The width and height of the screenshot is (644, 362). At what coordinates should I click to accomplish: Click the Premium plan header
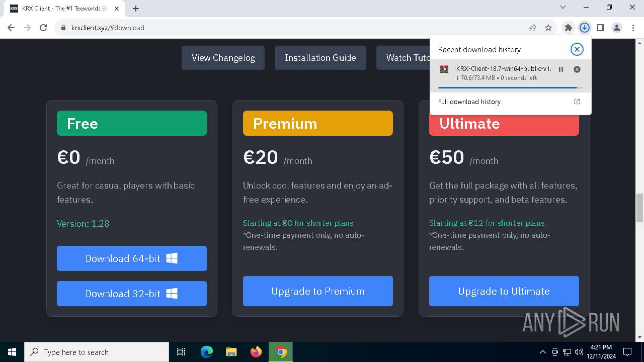(318, 123)
